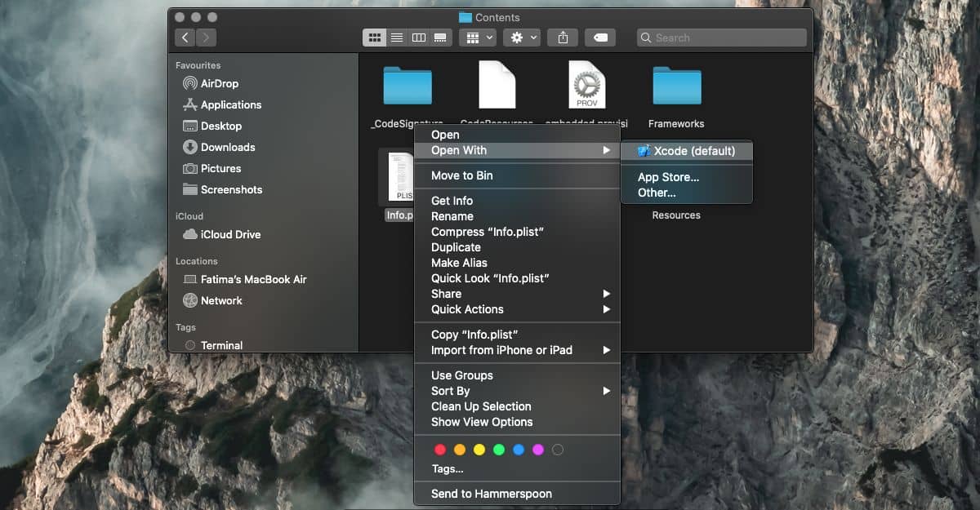Open the group-by arrangement dropdown
The width and height of the screenshot is (980, 510).
(x=478, y=38)
